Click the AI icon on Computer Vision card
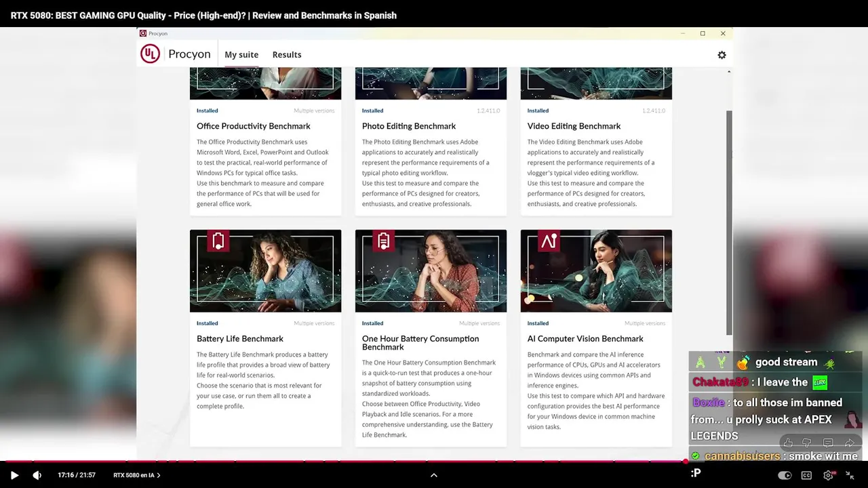Viewport: 868px width, 488px height. coord(549,241)
